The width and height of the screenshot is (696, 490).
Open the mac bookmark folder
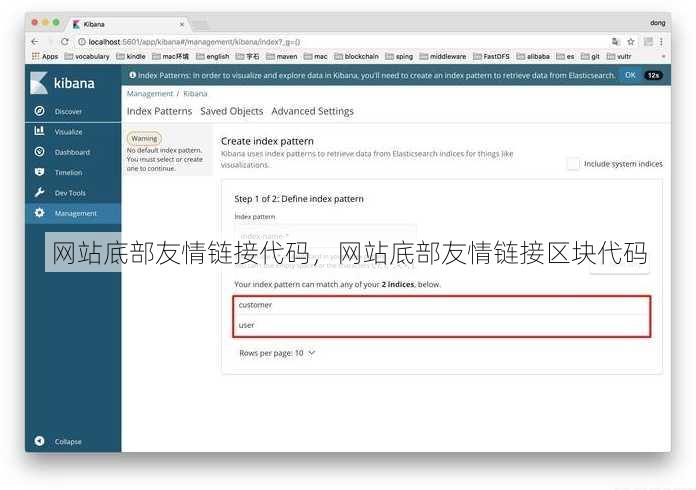tap(316, 56)
